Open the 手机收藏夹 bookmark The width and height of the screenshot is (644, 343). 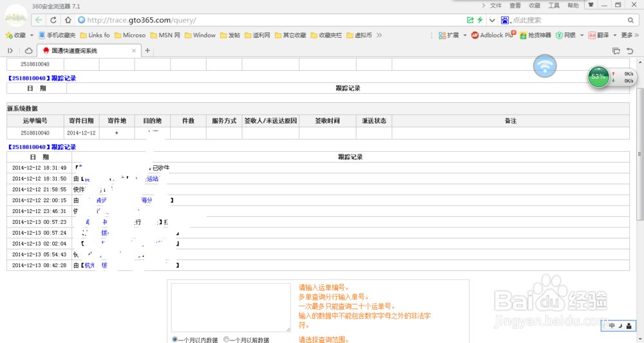coord(57,35)
